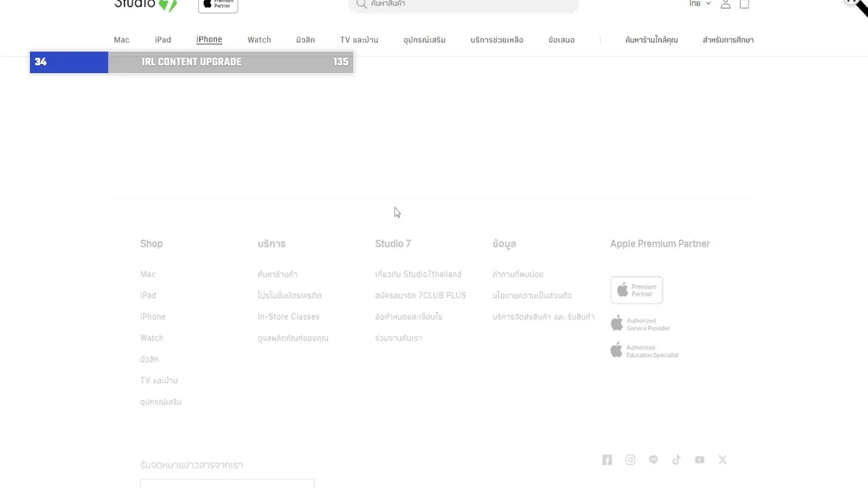Open the In-Store Classes footer link
868x488 pixels.
[288, 317]
